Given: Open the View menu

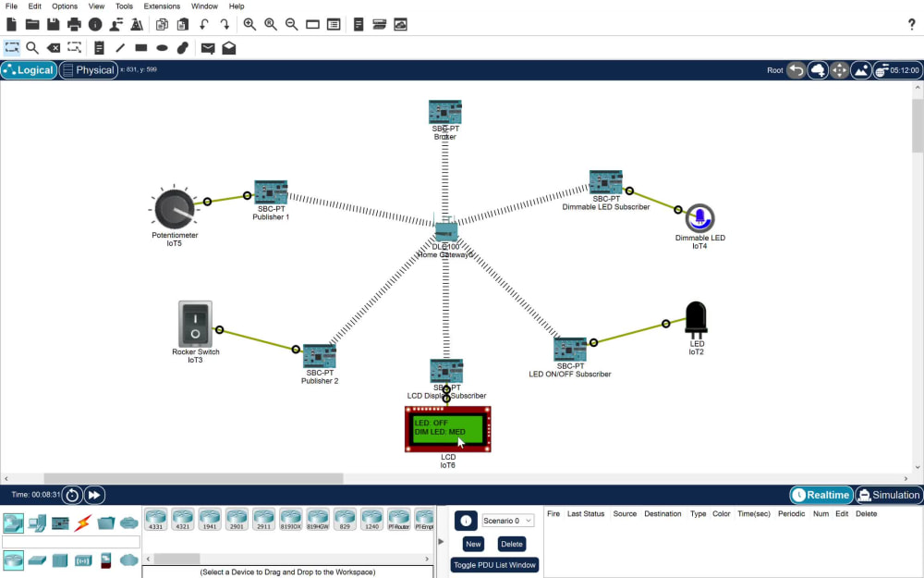Looking at the screenshot, I should coord(96,6).
